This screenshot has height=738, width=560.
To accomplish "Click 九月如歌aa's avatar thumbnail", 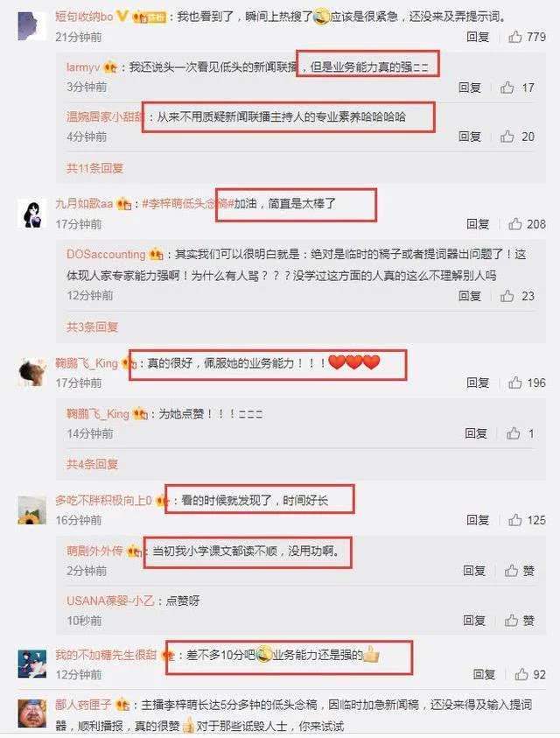I will 32,214.
